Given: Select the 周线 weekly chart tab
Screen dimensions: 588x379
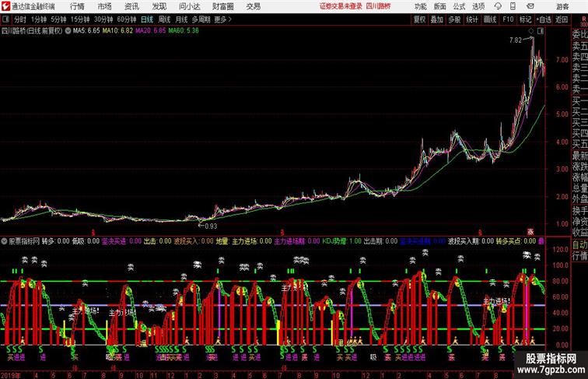Looking at the screenshot, I should tap(164, 19).
